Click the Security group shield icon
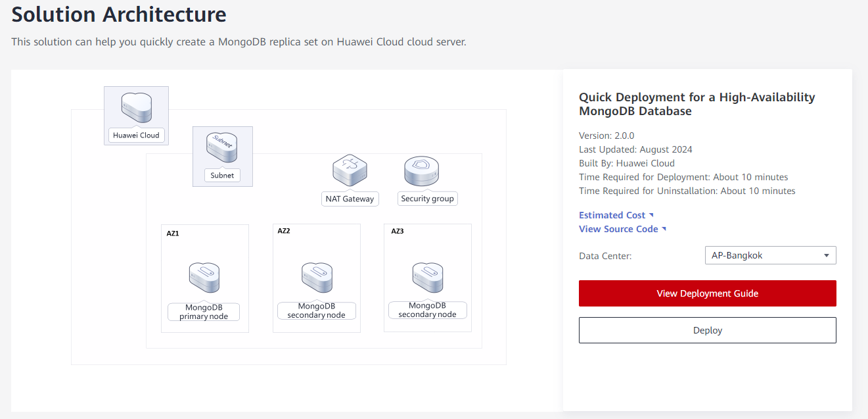The image size is (868, 419). coord(421,172)
